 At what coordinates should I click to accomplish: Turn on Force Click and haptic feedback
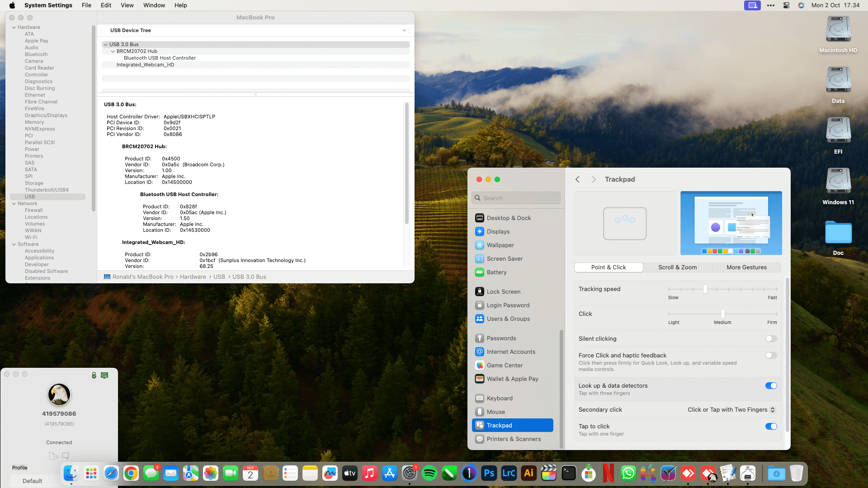pyautogui.click(x=771, y=356)
